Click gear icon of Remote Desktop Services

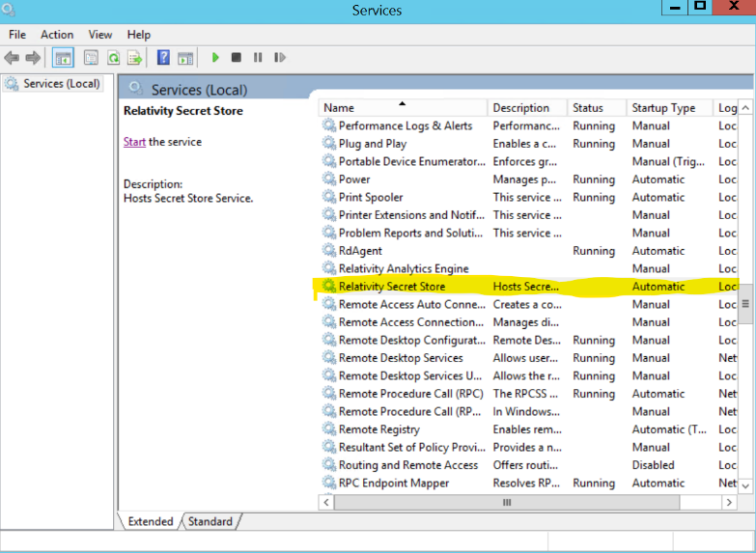click(x=329, y=358)
